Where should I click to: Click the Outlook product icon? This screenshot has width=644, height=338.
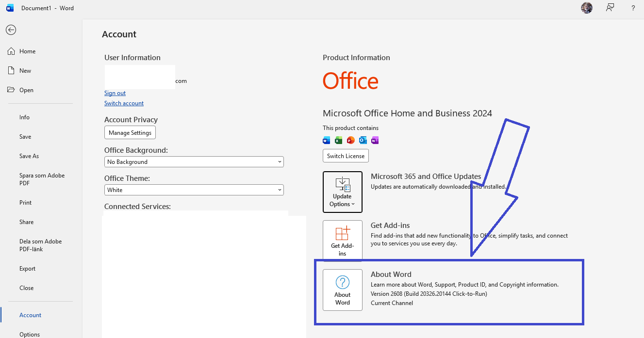[363, 141]
